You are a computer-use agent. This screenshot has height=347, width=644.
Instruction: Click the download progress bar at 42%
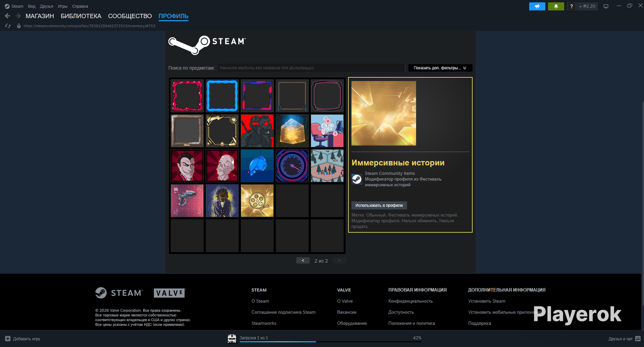330,342
